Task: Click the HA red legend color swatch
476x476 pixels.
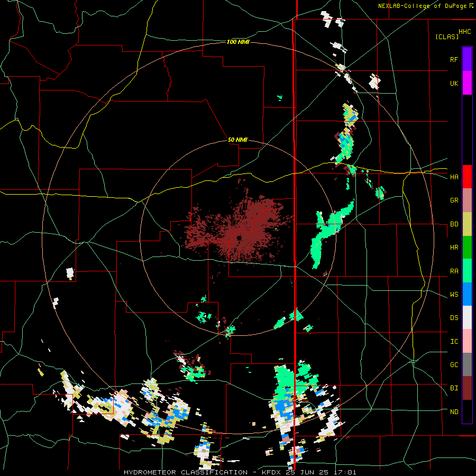Action: (467, 177)
